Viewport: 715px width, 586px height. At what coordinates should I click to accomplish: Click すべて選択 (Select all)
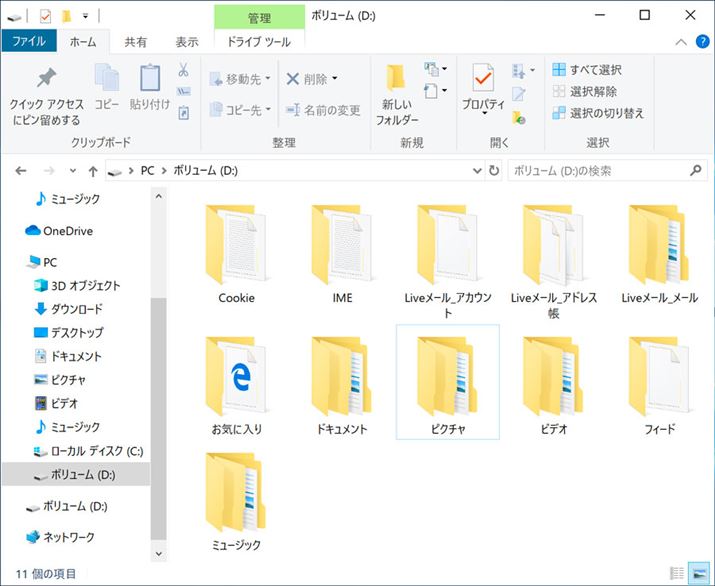[x=586, y=70]
